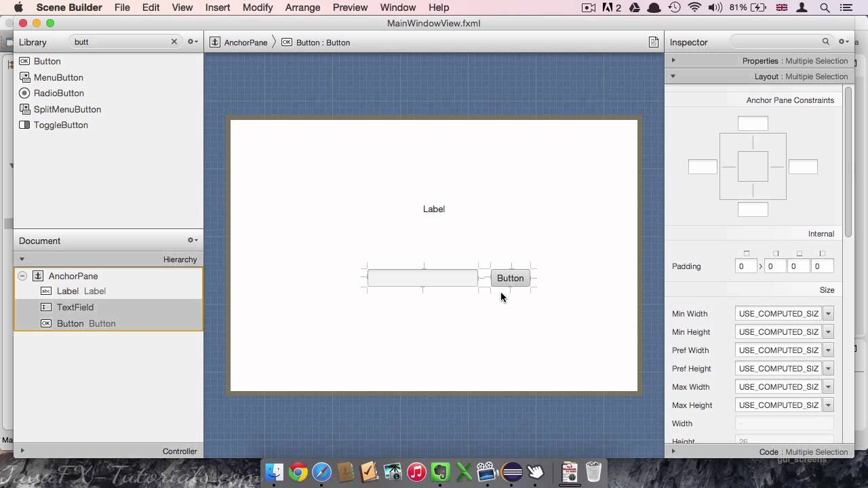Open the Arrange menu
The image size is (868, 488).
302,7
